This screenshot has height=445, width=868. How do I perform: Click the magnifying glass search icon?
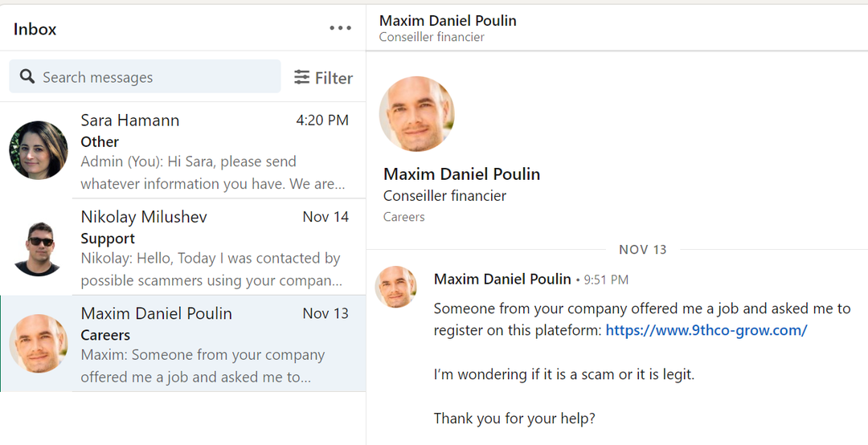(x=27, y=76)
